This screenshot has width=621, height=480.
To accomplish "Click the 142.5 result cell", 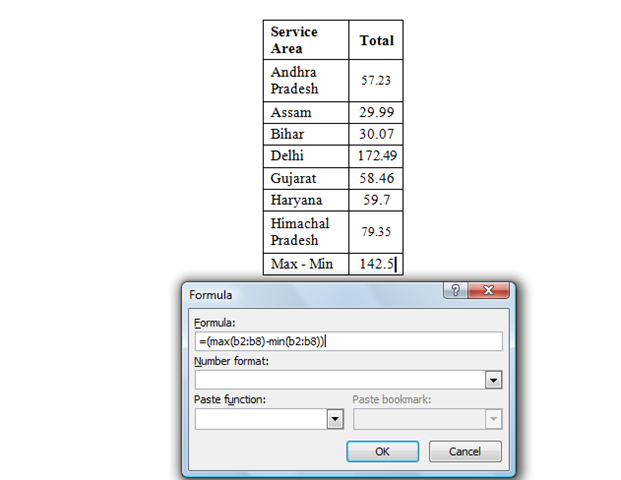I will 376,265.
